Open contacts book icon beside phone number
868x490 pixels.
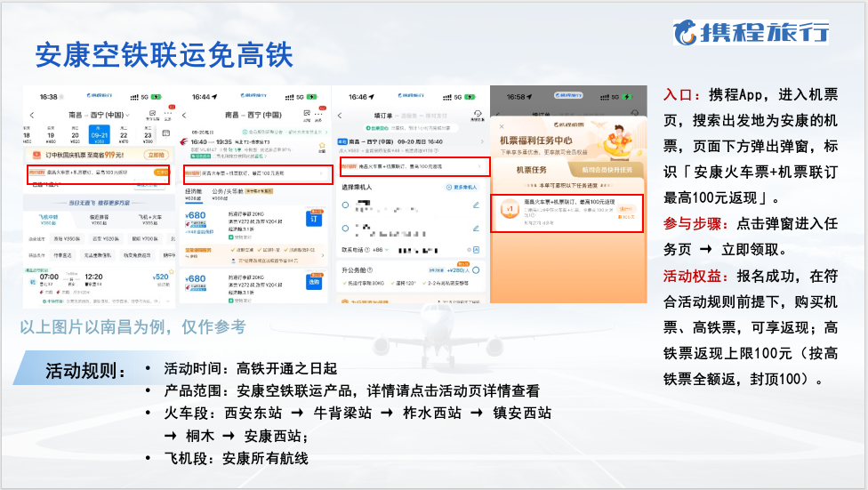pyautogui.click(x=476, y=250)
